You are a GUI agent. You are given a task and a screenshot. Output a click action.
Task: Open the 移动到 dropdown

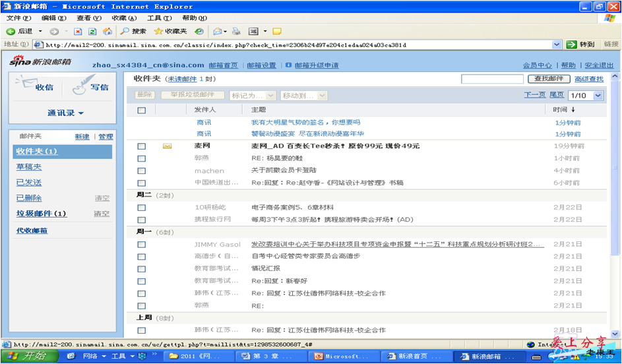[304, 96]
